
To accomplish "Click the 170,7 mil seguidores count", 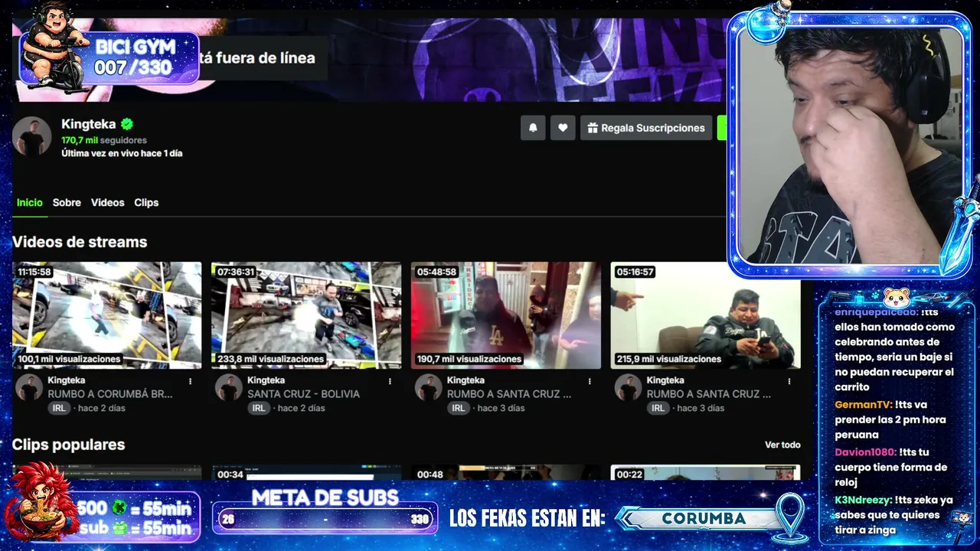I will 104,141.
